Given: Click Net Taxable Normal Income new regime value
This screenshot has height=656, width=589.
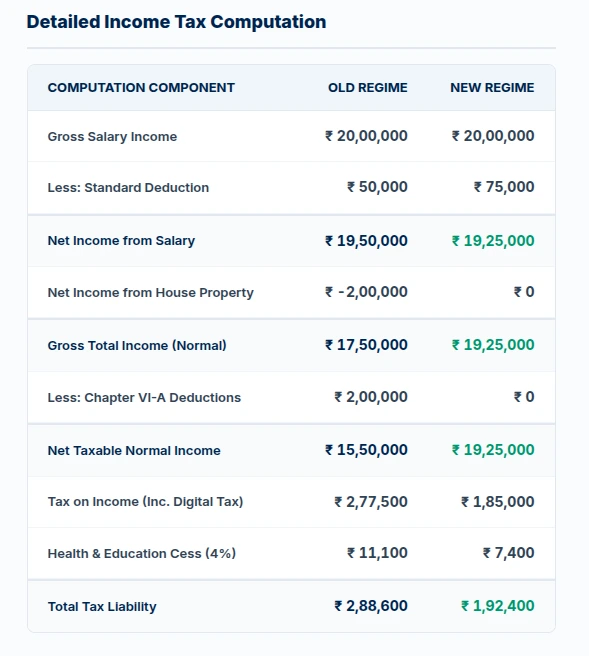Looking at the screenshot, I should (x=493, y=450).
